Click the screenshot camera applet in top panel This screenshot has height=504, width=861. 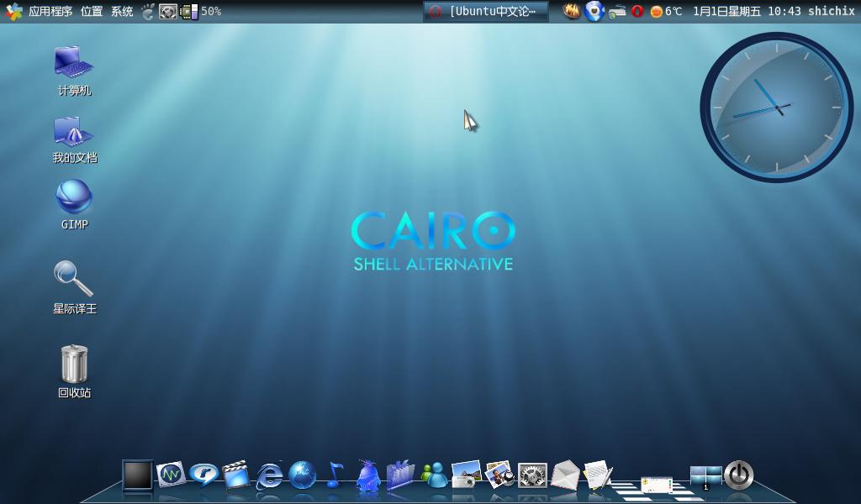point(168,11)
